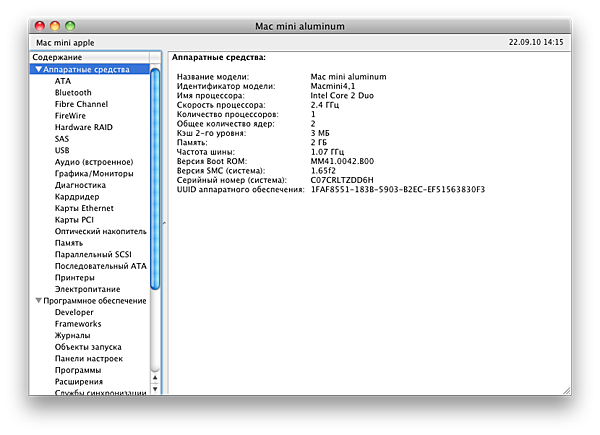Open Hardware RAID details
The height and width of the screenshot is (435, 600).
point(83,127)
